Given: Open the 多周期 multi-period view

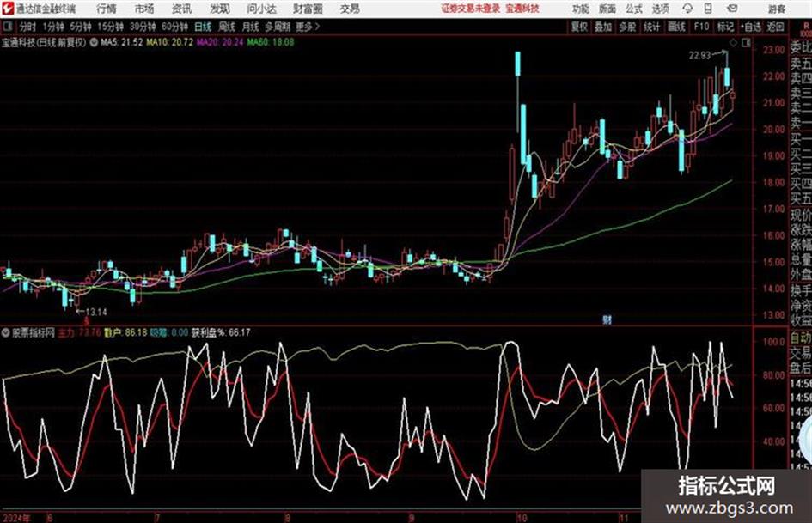Looking at the screenshot, I should 278,27.
